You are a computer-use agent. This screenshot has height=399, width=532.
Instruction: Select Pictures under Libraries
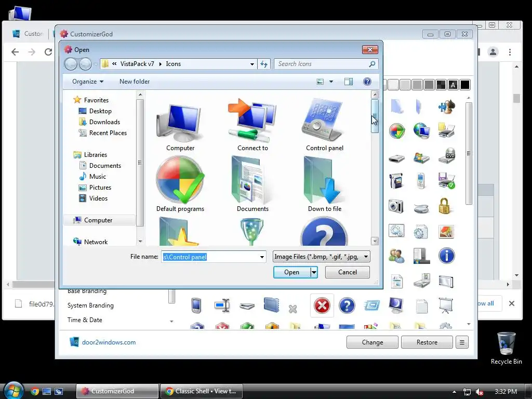pyautogui.click(x=100, y=188)
